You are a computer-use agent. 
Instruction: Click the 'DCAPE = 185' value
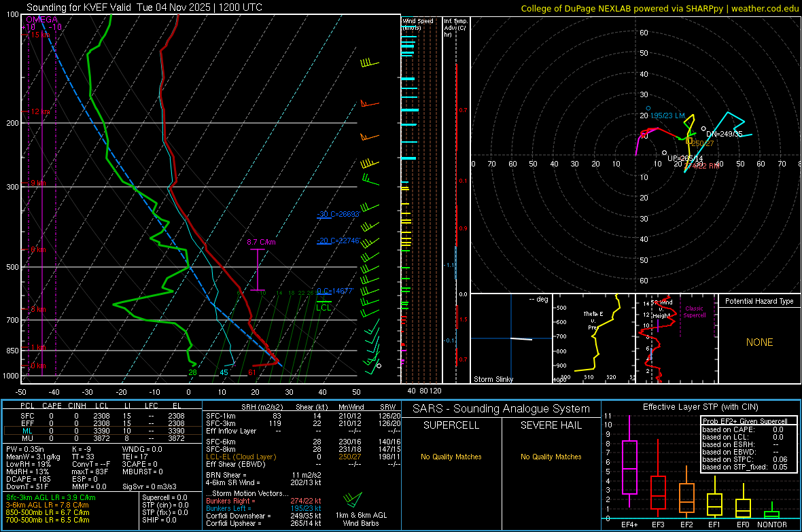(28, 479)
